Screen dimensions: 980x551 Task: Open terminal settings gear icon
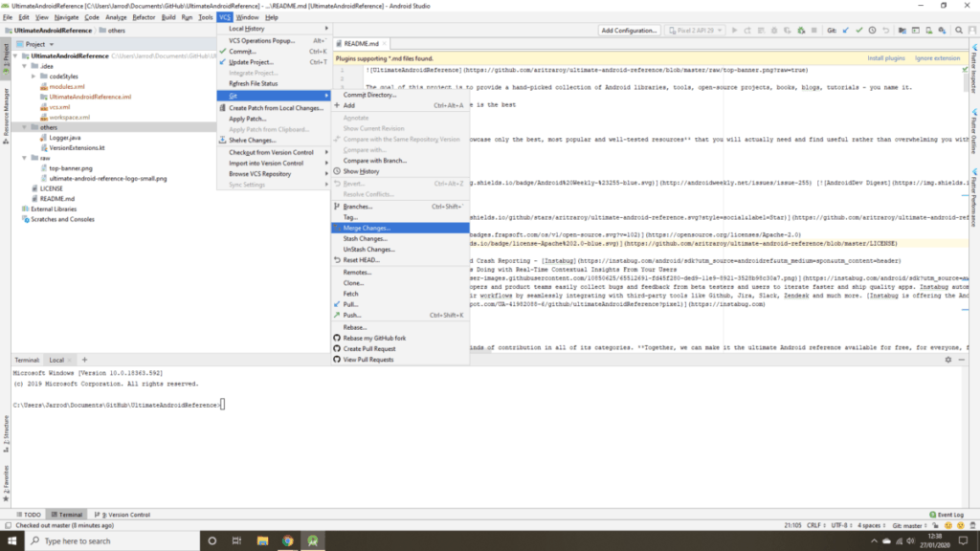948,360
